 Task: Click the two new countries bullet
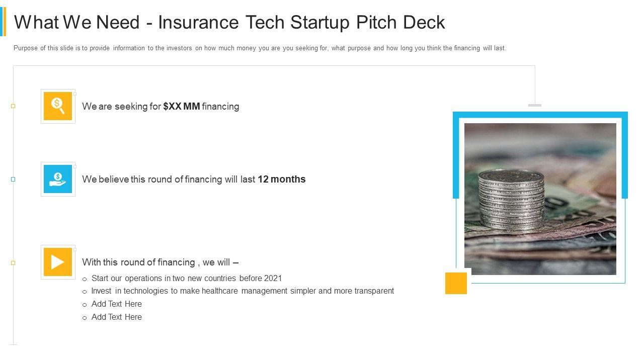pyautogui.click(x=186, y=279)
